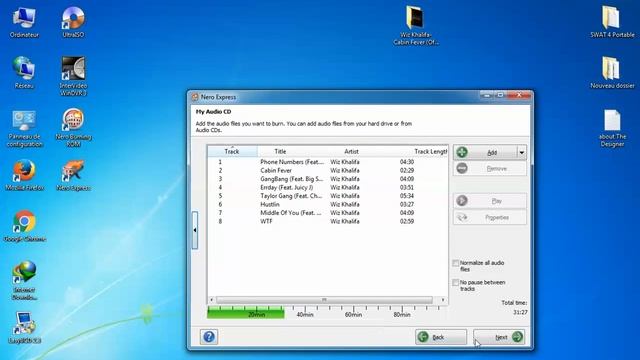
Task: Sort by the Title column header
Action: pyautogui.click(x=280, y=151)
